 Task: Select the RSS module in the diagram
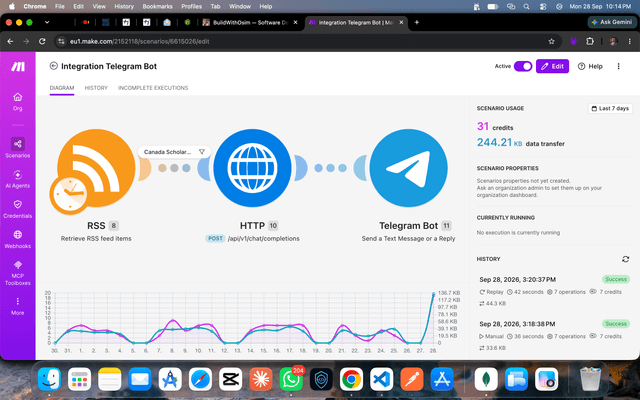pos(96,168)
